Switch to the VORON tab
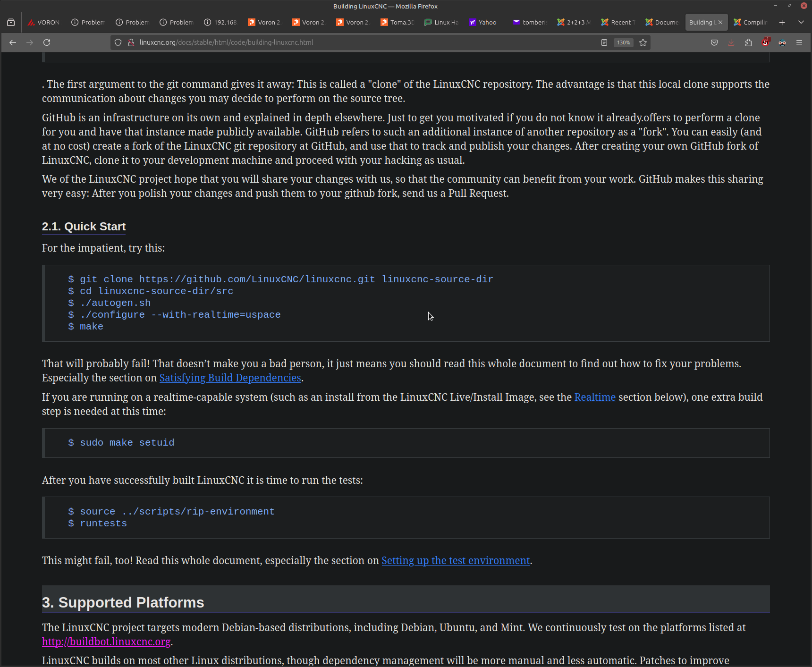The image size is (812, 667). 43,22
